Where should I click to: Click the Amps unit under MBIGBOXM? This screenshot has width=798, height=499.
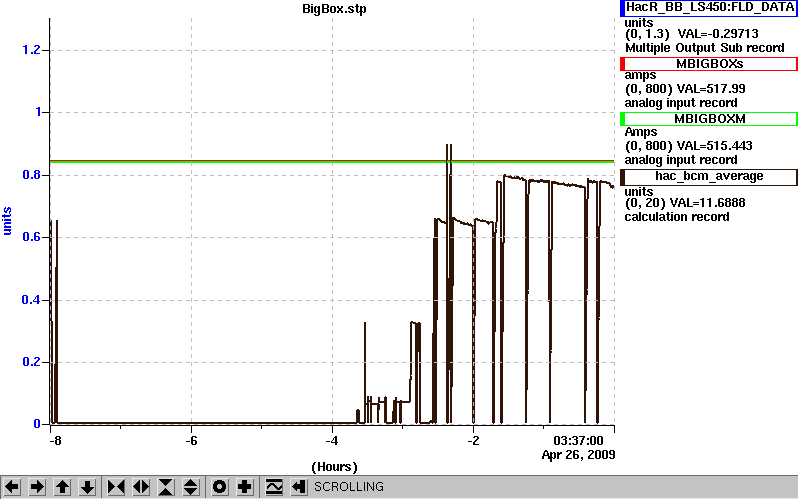tap(641, 132)
